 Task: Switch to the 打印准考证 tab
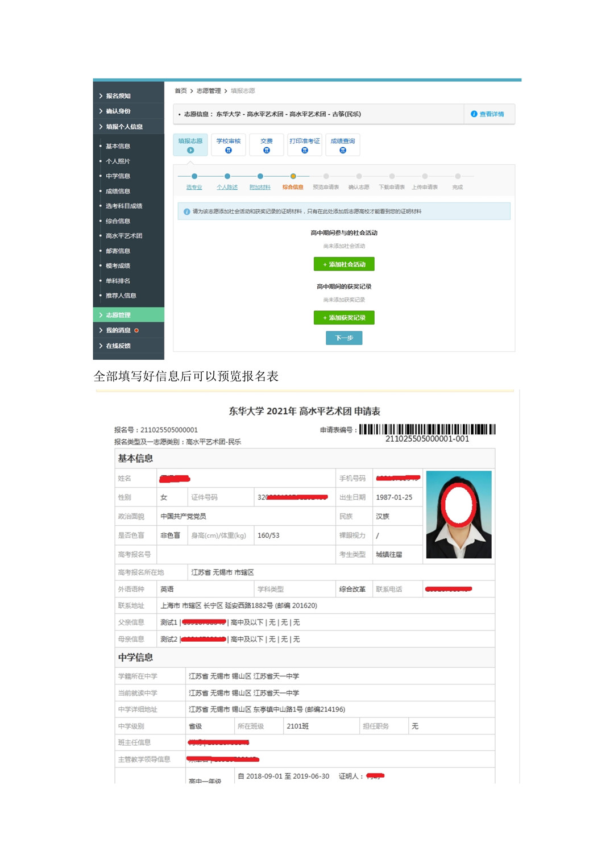[x=305, y=145]
